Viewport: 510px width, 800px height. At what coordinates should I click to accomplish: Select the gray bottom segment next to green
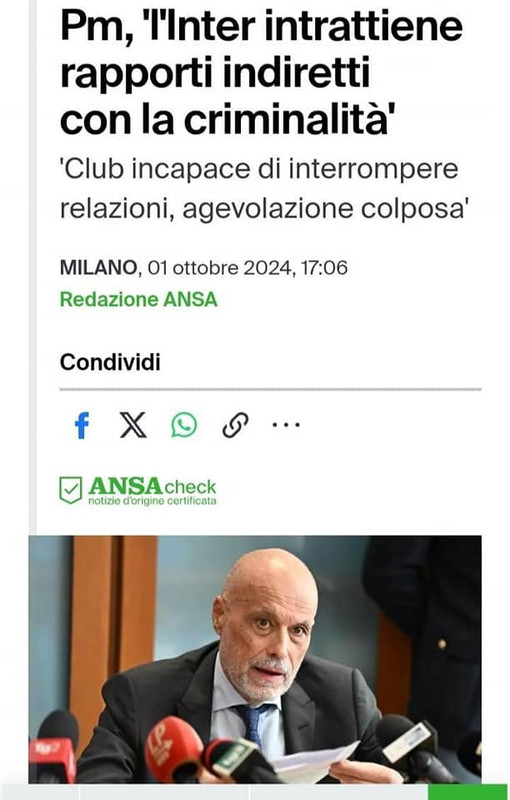pyautogui.click(x=338, y=792)
